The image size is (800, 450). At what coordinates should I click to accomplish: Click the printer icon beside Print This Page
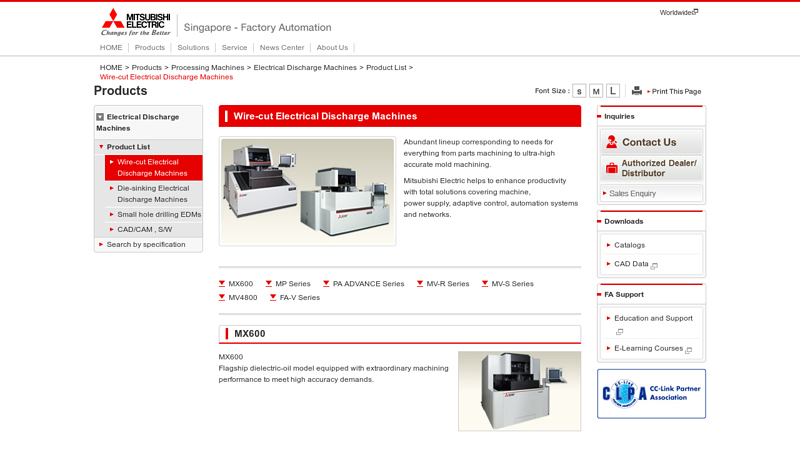click(636, 91)
